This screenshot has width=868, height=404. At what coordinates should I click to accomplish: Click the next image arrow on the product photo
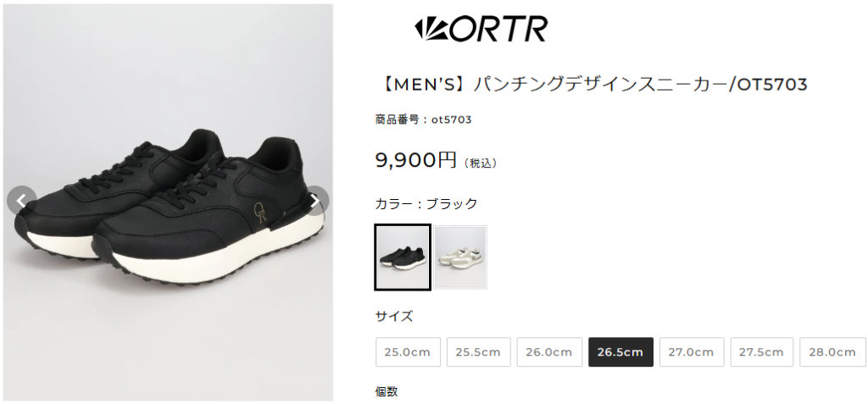pyautogui.click(x=314, y=201)
